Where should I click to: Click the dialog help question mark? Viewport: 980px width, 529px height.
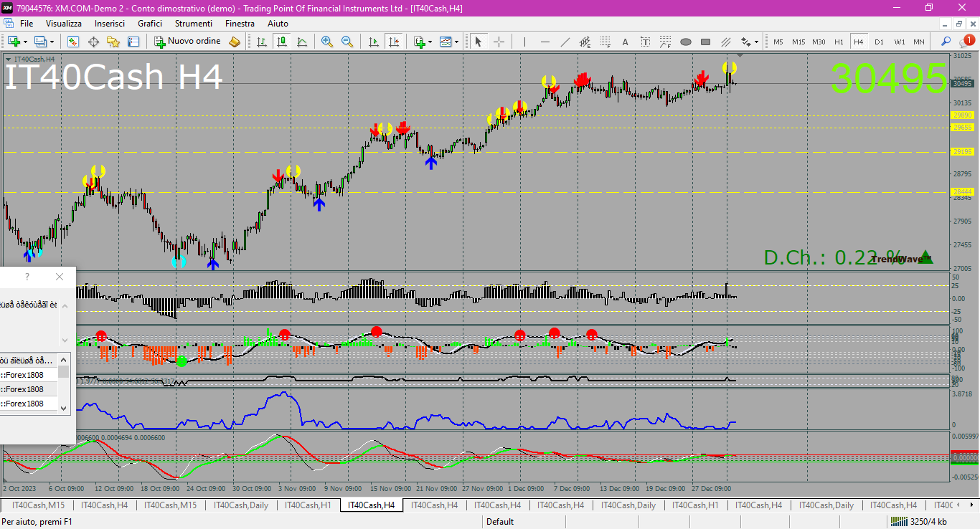27,277
